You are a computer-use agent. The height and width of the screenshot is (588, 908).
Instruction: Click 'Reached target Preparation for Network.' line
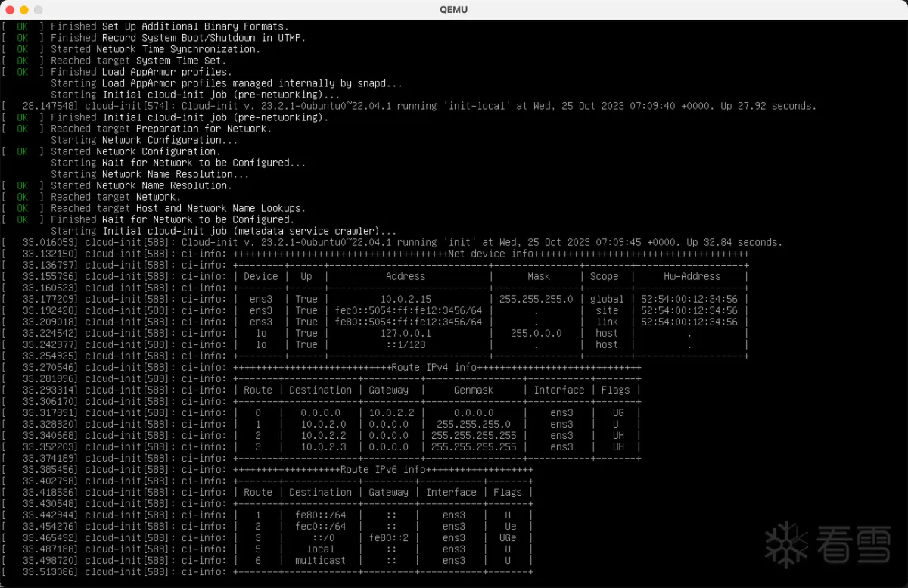pyautogui.click(x=161, y=129)
